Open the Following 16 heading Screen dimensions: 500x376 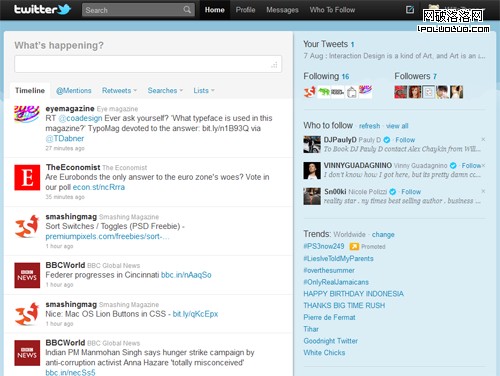(x=326, y=76)
